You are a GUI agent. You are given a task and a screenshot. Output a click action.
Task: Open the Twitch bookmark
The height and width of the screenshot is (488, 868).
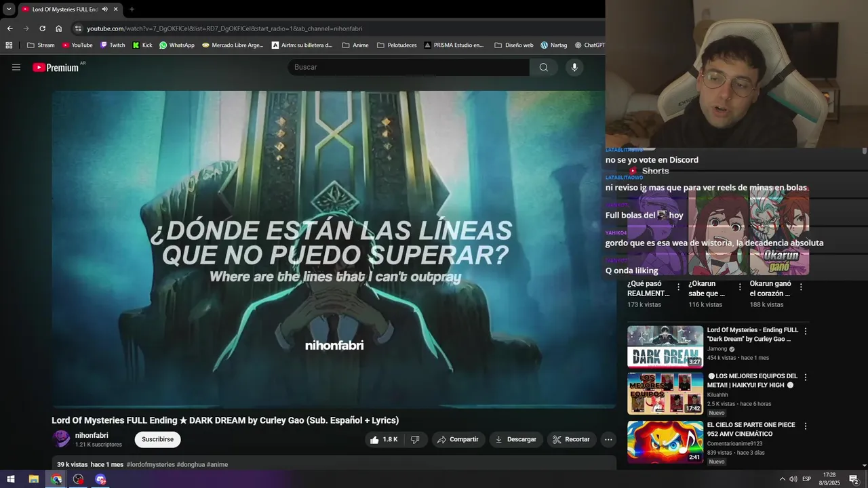[113, 45]
